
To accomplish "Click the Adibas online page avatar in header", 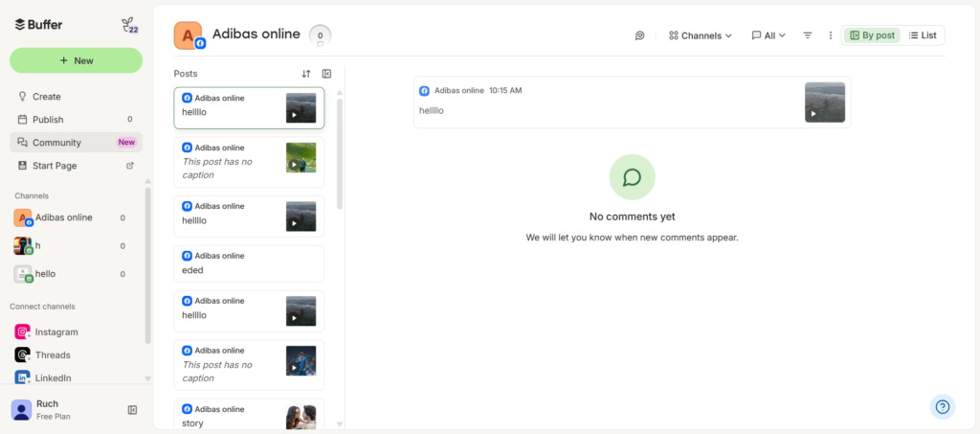I will (189, 35).
